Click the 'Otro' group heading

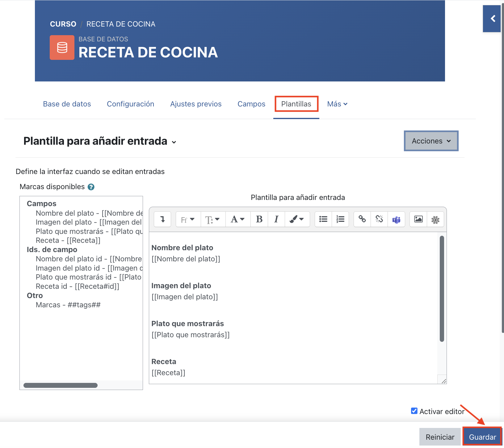point(35,296)
